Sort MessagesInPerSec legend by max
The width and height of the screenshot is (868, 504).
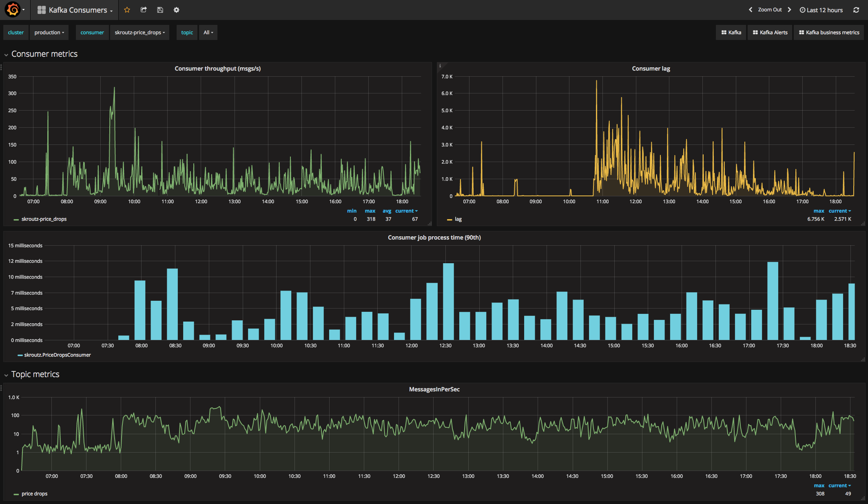point(819,486)
